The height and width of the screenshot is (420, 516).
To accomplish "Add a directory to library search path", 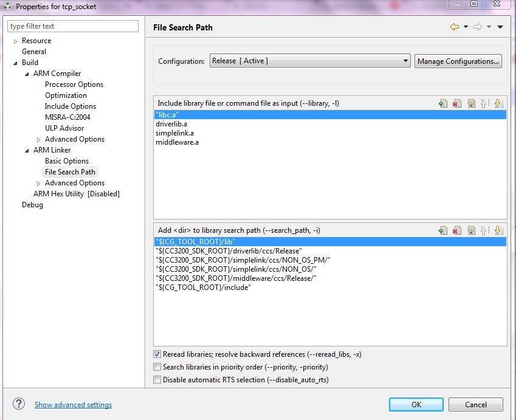I will coord(443,230).
